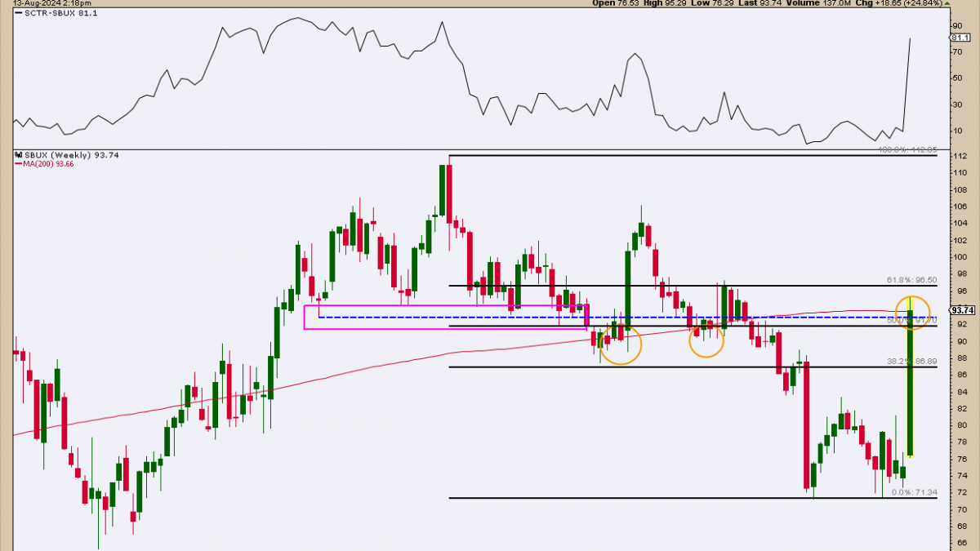Viewport: 980px width, 551px height.
Task: Click the 93.74 last price tag
Action: 962,310
